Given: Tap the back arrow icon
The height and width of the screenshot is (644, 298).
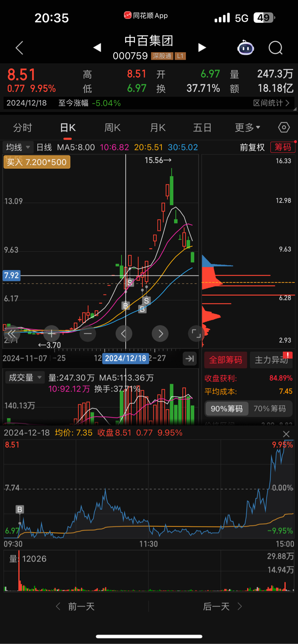Looking at the screenshot, I should (x=19, y=48).
